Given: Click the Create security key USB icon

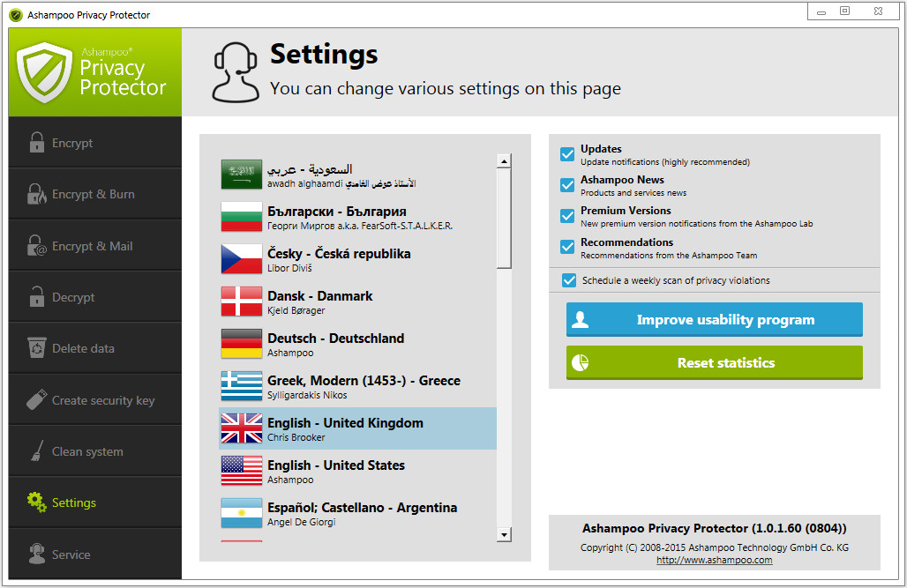Looking at the screenshot, I should 36,400.
